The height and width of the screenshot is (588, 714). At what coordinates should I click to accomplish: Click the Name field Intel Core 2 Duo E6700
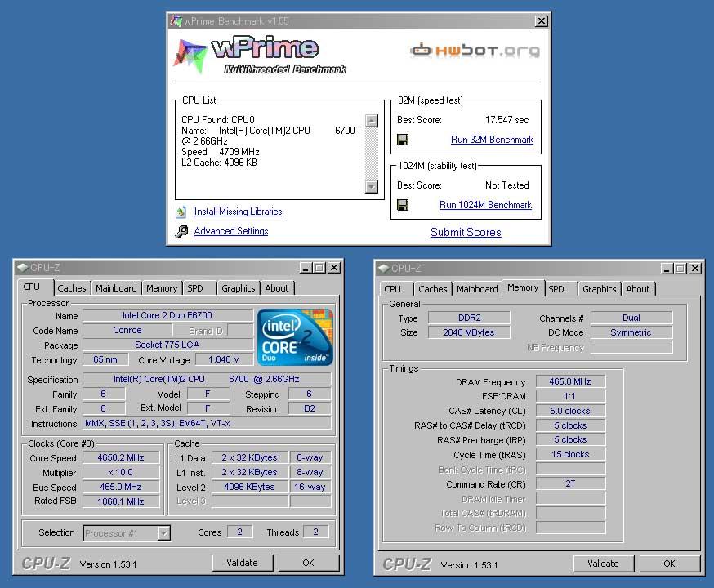(167, 315)
